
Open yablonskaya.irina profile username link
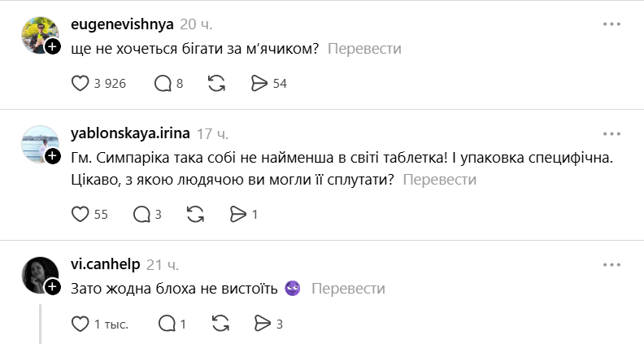pos(129,133)
